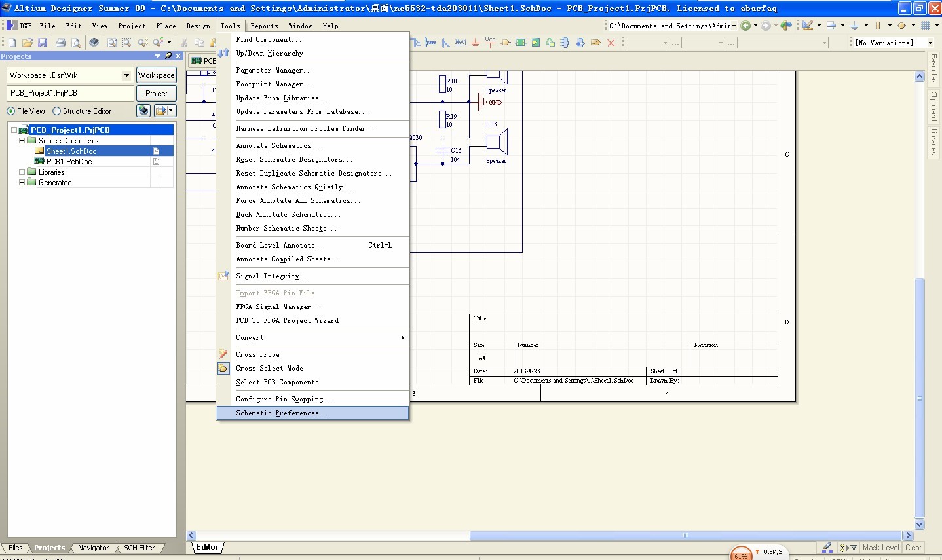Click the Zoom Area magnifier icon
This screenshot has height=560, width=942.
[x=127, y=43]
